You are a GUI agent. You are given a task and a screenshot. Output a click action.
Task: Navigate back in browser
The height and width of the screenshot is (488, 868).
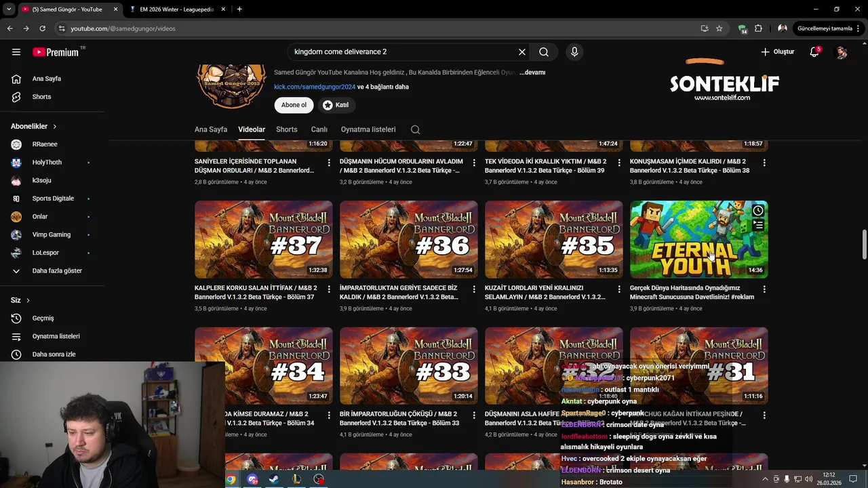click(9, 28)
